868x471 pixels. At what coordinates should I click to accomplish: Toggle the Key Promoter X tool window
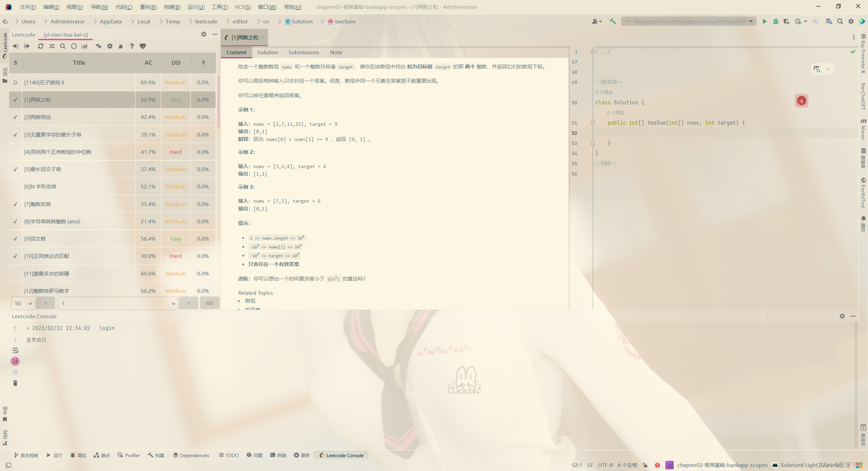[864, 54]
